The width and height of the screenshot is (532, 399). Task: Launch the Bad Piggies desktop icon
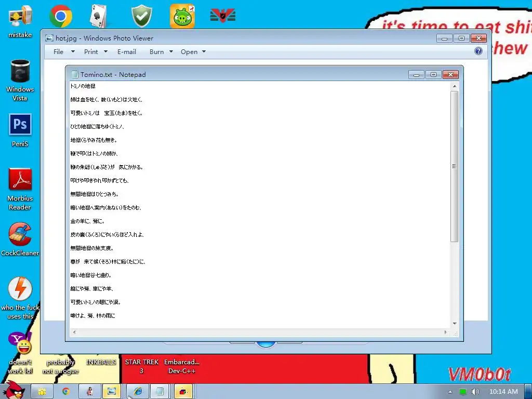coord(182,16)
